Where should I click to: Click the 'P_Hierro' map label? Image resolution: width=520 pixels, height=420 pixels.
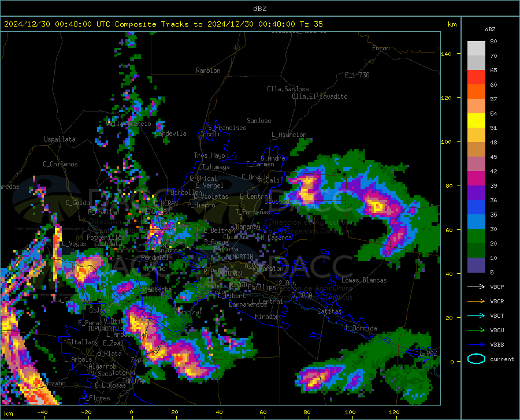coord(201,205)
